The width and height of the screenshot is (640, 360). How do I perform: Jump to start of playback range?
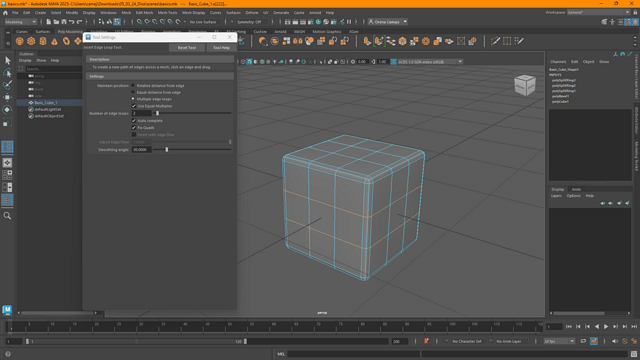[569, 327]
